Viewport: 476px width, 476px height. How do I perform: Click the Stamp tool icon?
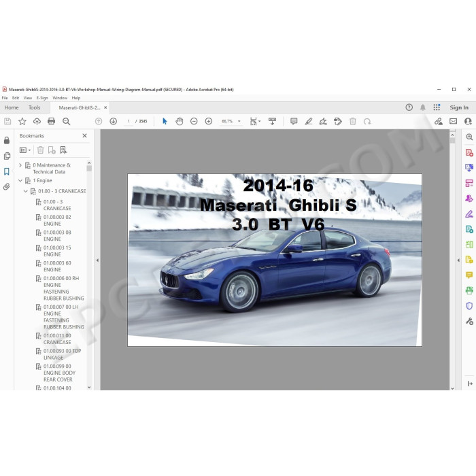(x=338, y=122)
